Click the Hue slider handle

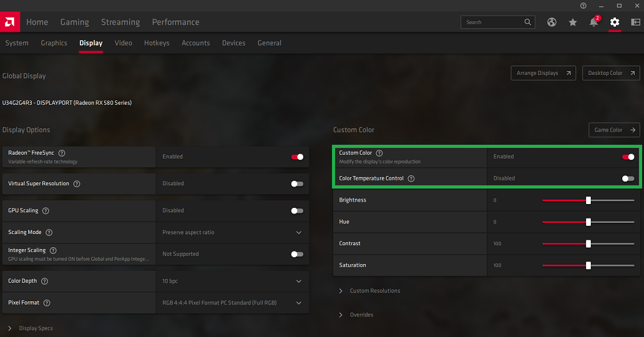tap(588, 222)
